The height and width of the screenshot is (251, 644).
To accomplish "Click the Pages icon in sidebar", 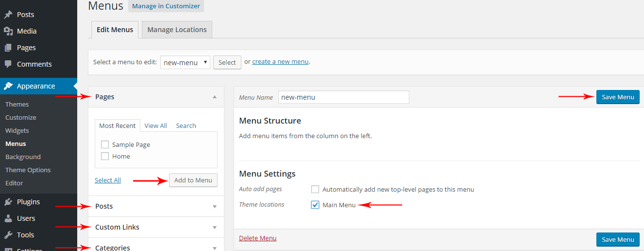I will (8, 48).
